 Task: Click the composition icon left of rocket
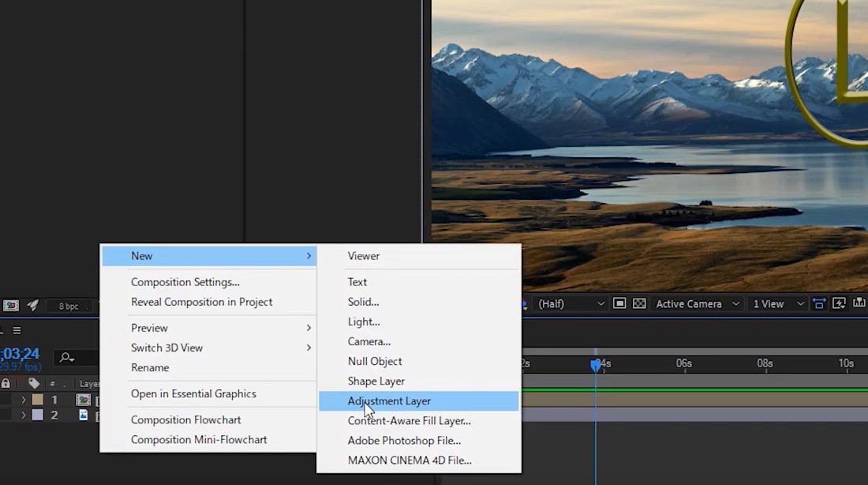[x=11, y=306]
